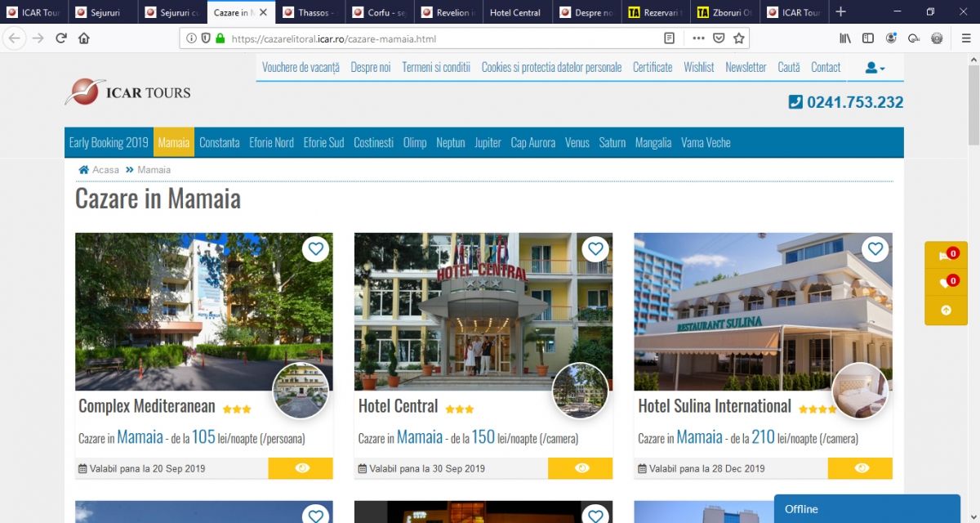
Task: Switch to the Hotel Central browser tab
Action: coord(515,12)
